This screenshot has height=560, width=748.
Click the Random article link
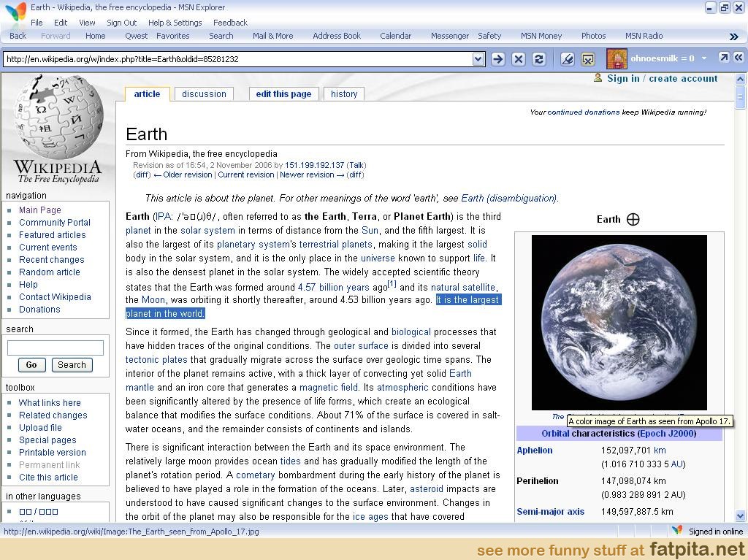point(50,272)
